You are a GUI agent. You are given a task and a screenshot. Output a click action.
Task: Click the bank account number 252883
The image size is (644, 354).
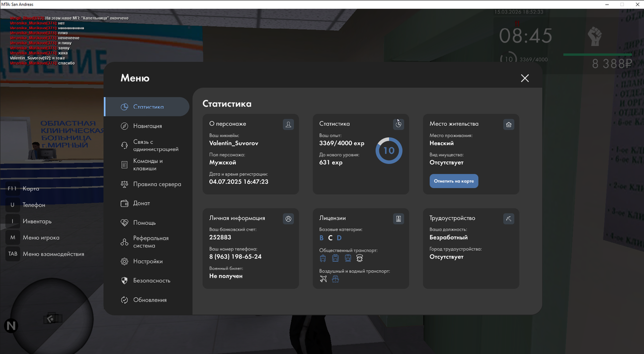(220, 237)
